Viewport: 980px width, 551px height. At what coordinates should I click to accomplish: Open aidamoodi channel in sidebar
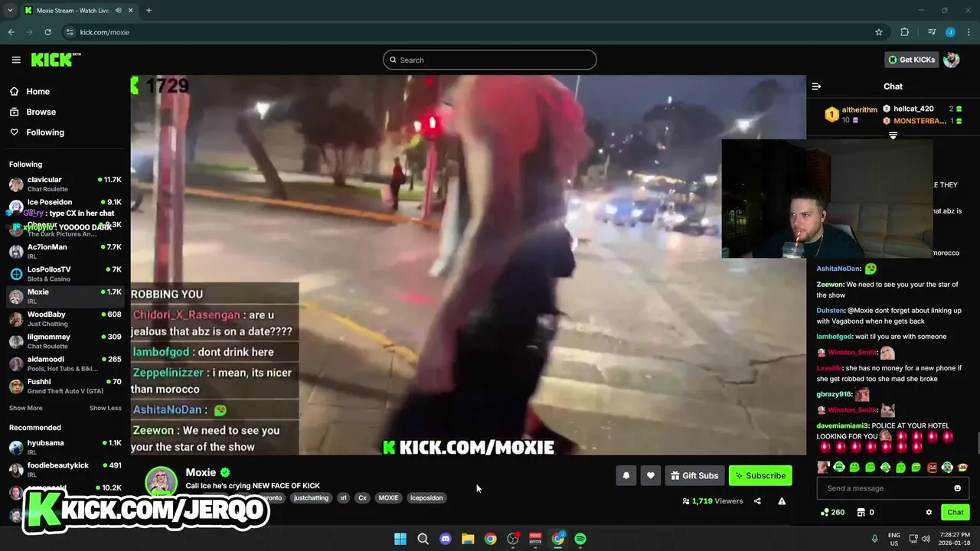point(65,364)
